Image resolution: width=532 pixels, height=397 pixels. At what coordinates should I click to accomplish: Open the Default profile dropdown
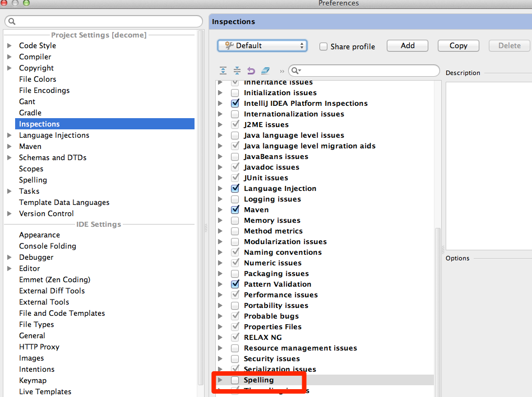[x=262, y=46]
